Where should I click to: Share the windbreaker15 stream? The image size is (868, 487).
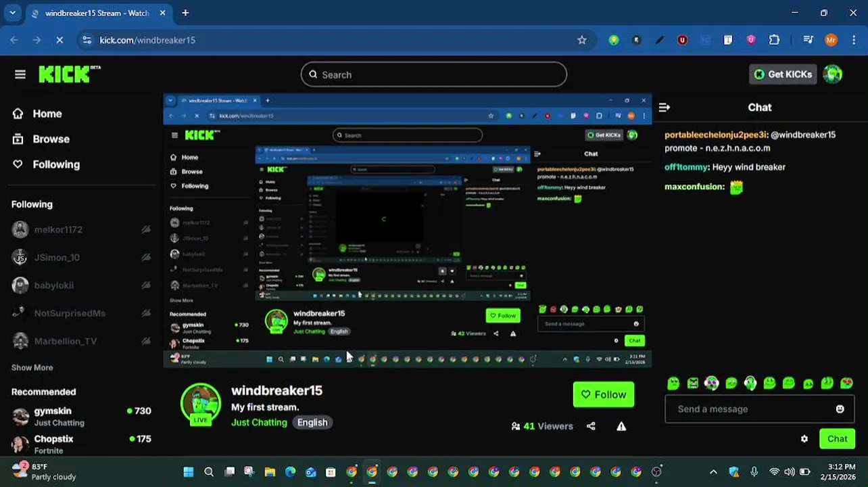click(591, 426)
